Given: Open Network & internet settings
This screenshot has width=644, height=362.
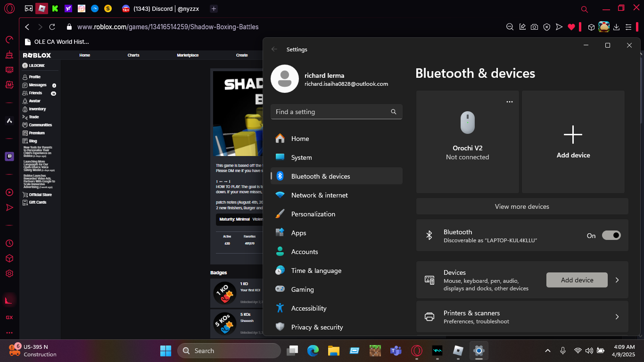Looking at the screenshot, I should [337, 195].
